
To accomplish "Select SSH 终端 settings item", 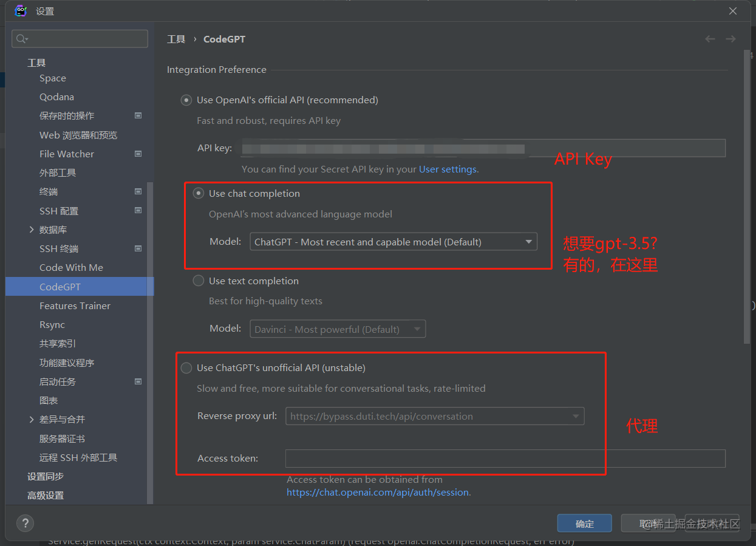I will coord(59,249).
